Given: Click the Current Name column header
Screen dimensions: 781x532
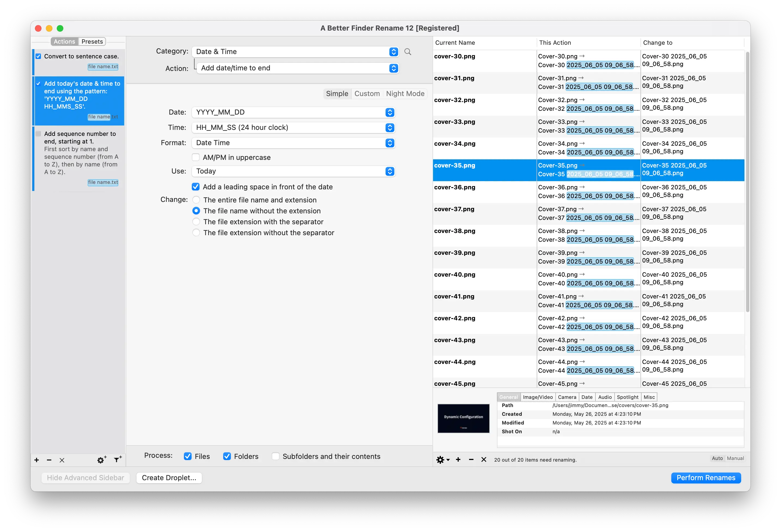Looking at the screenshot, I should point(484,43).
